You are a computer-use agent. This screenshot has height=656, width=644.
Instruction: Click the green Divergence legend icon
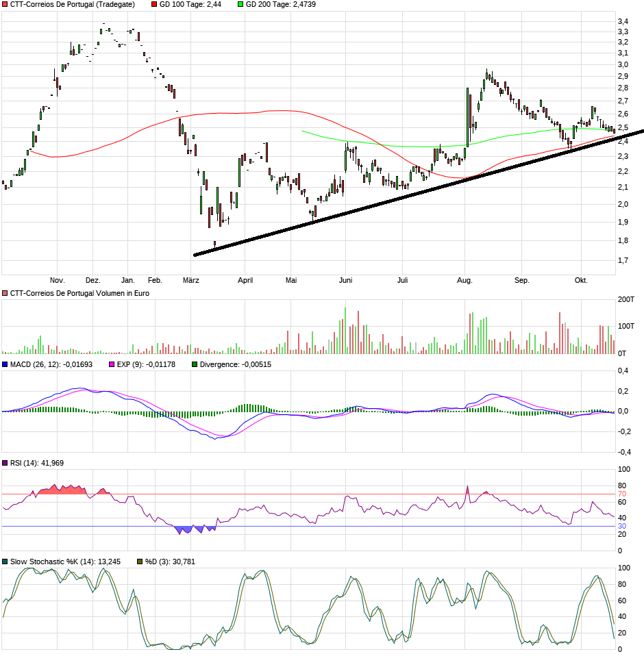click(193, 365)
